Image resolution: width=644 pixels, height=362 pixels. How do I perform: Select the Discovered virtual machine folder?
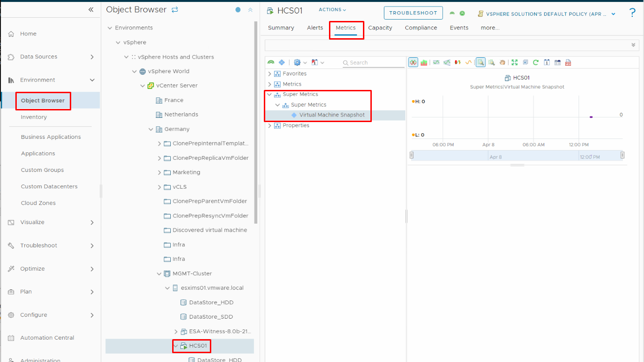point(210,230)
